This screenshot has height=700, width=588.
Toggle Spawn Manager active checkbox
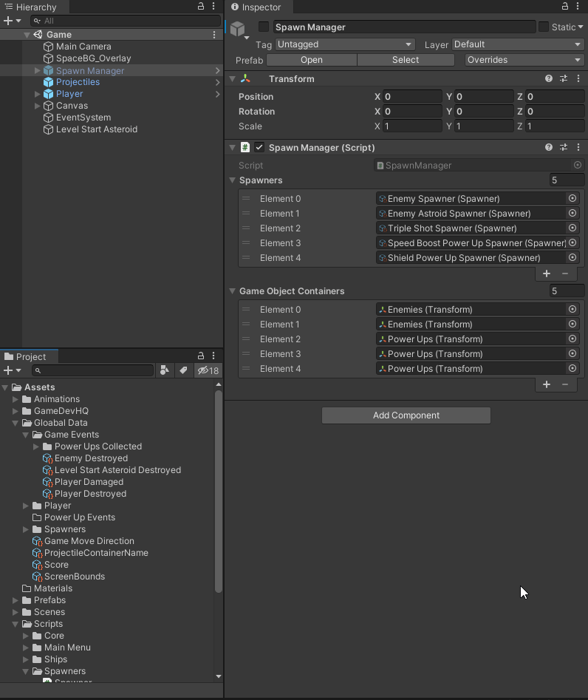[264, 27]
